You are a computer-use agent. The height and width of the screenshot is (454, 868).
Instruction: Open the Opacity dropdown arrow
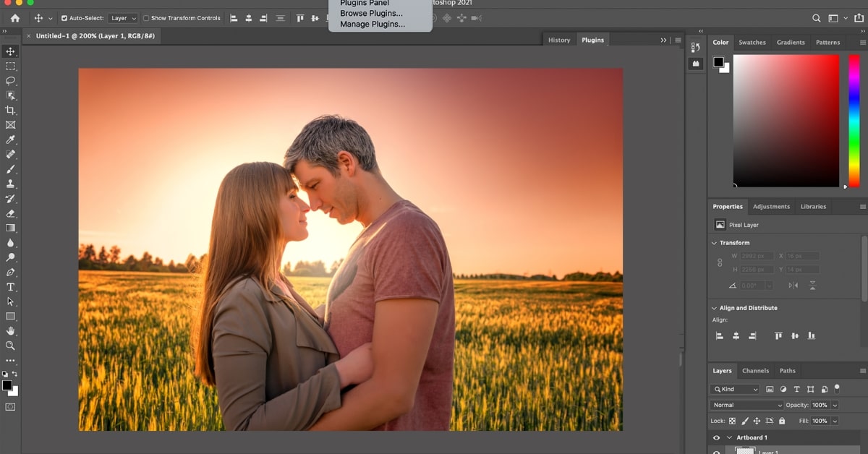coord(835,405)
